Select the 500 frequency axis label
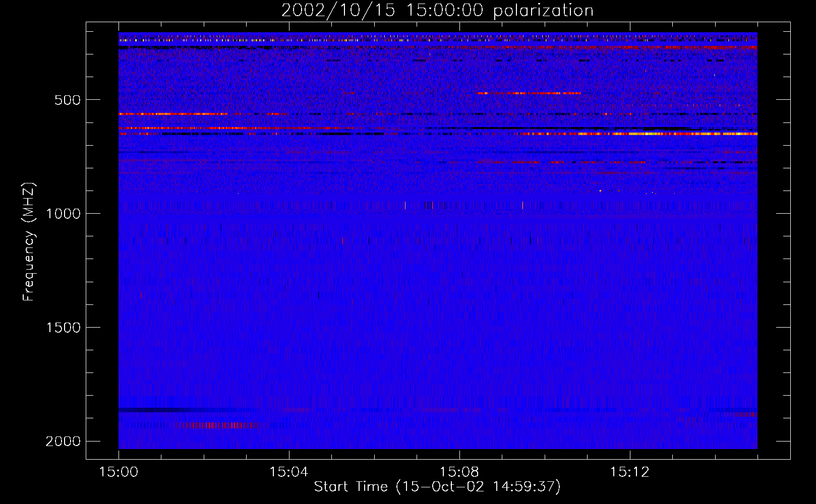The height and width of the screenshot is (504, 816). (68, 100)
